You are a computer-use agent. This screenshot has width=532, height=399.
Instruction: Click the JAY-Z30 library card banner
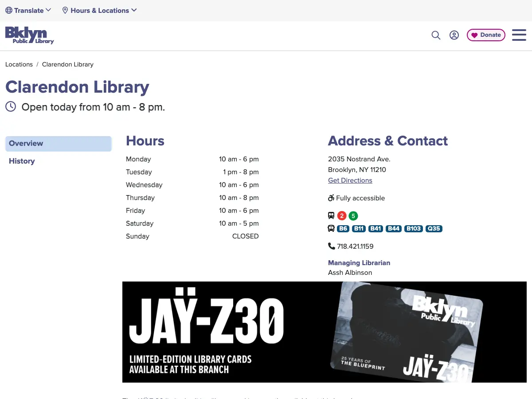(x=325, y=332)
